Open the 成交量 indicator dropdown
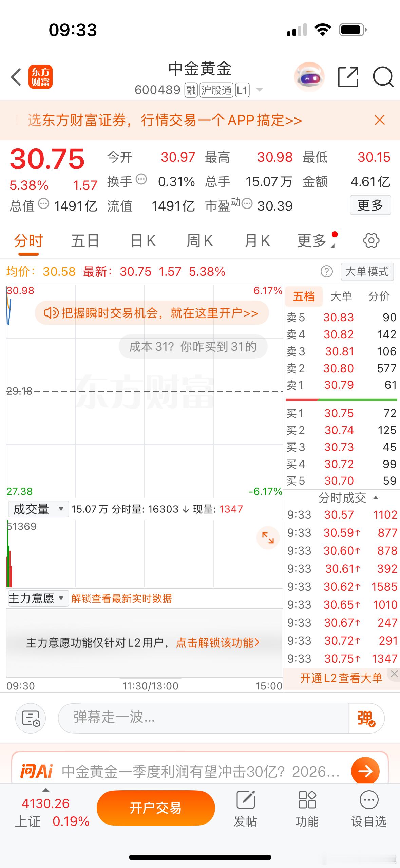This screenshot has height=868, width=400. (x=38, y=509)
